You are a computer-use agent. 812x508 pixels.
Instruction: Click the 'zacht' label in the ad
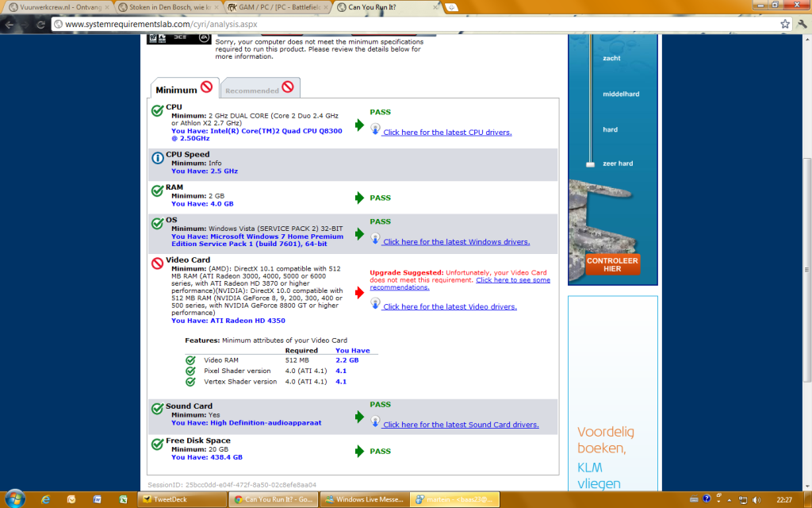pos(611,58)
